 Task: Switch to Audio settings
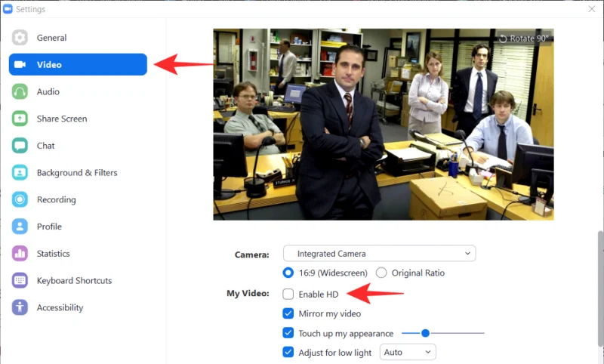(78, 91)
